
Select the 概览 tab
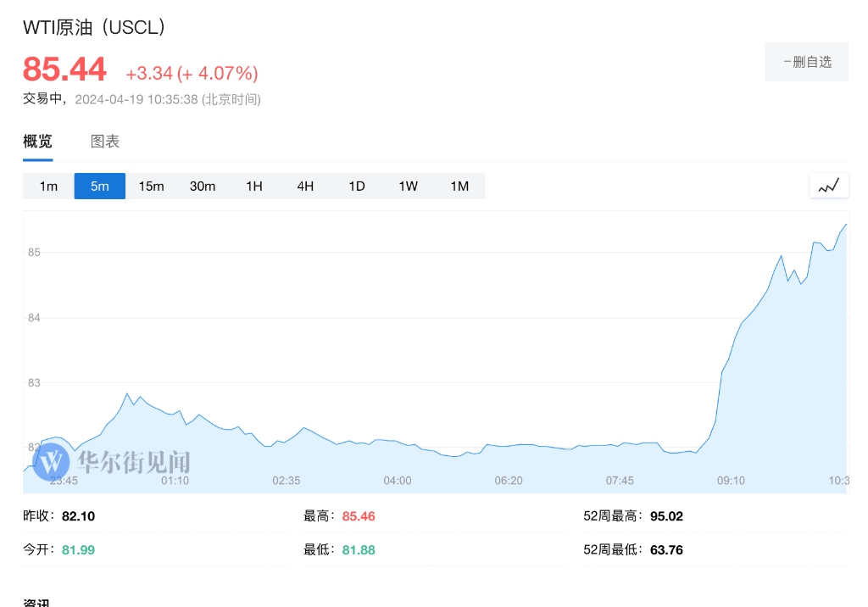tap(37, 142)
